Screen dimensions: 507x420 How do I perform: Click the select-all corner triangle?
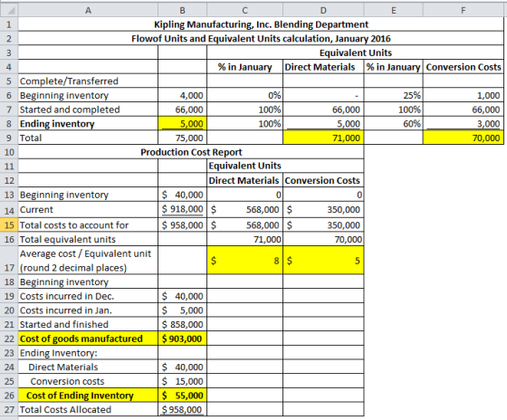click(9, 10)
